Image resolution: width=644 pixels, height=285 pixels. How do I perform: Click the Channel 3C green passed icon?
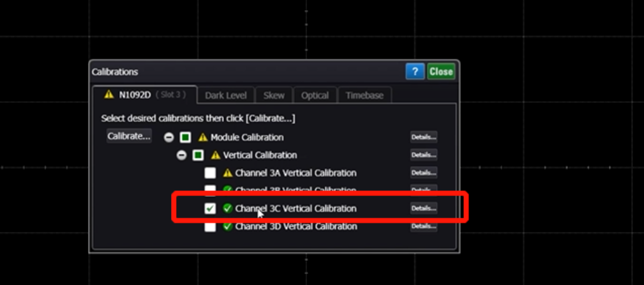point(228,208)
